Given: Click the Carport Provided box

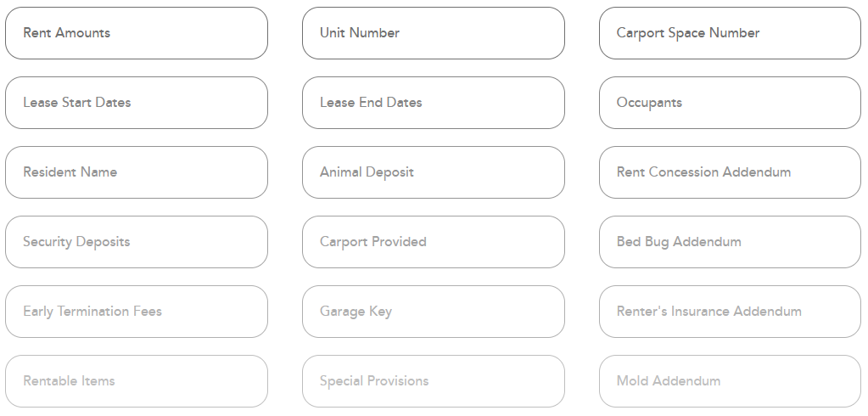Looking at the screenshot, I should (x=434, y=242).
